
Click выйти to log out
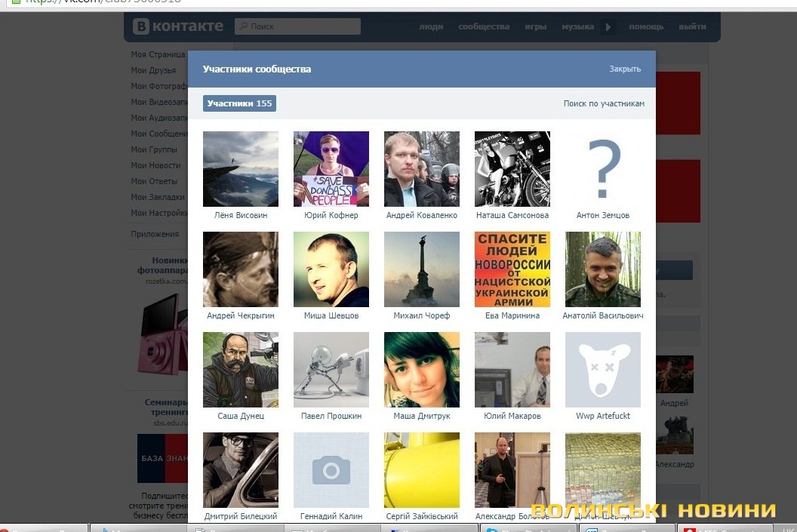point(692,26)
